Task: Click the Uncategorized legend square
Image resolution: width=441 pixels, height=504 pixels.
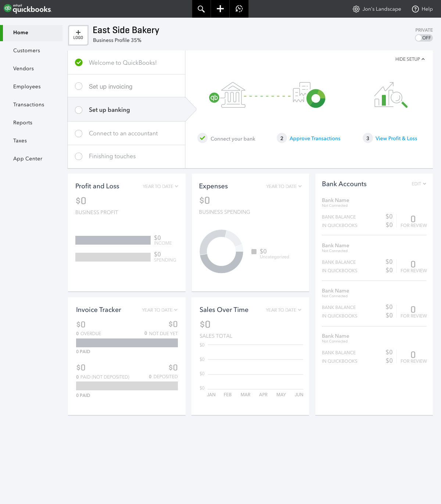Action: tap(254, 252)
